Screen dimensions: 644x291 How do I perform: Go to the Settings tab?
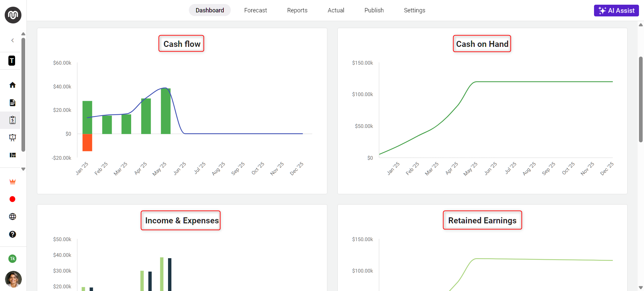415,10
